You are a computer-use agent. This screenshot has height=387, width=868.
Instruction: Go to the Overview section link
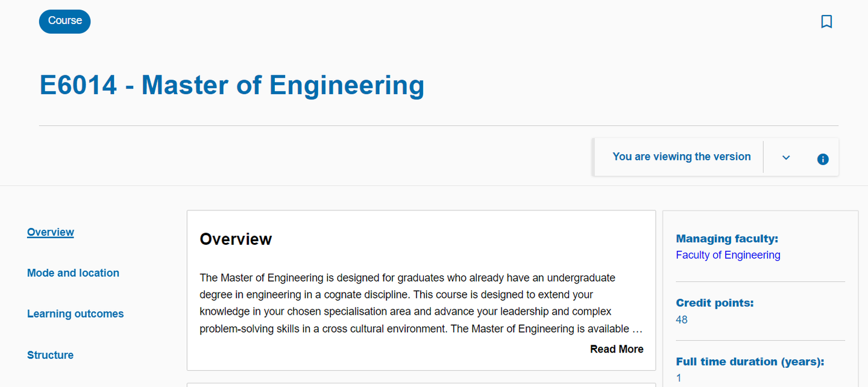click(x=51, y=232)
